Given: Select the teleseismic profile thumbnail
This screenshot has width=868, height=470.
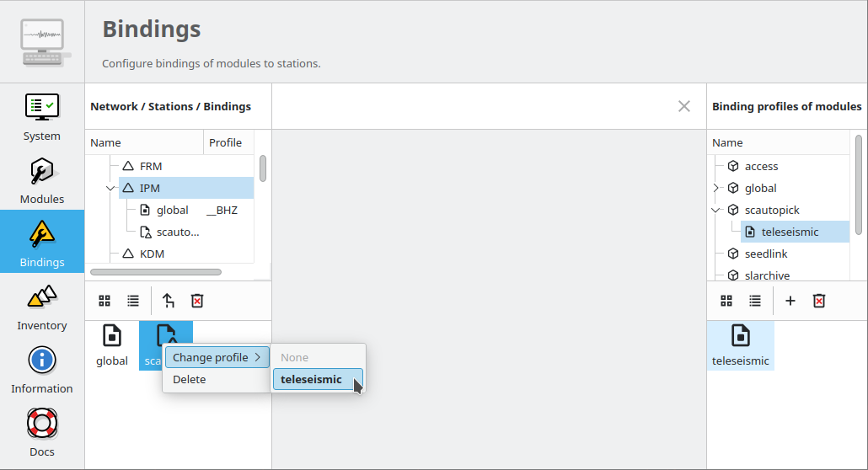Looking at the screenshot, I should (x=741, y=345).
